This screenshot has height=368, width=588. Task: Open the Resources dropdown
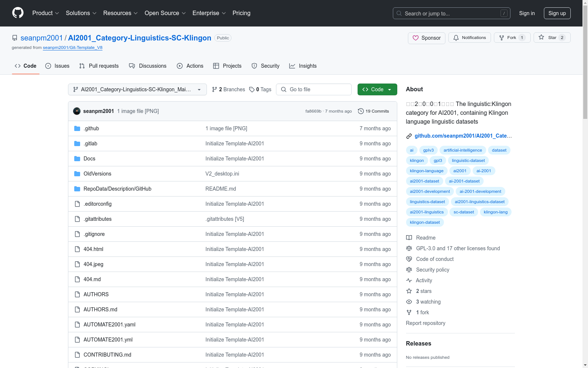click(121, 13)
